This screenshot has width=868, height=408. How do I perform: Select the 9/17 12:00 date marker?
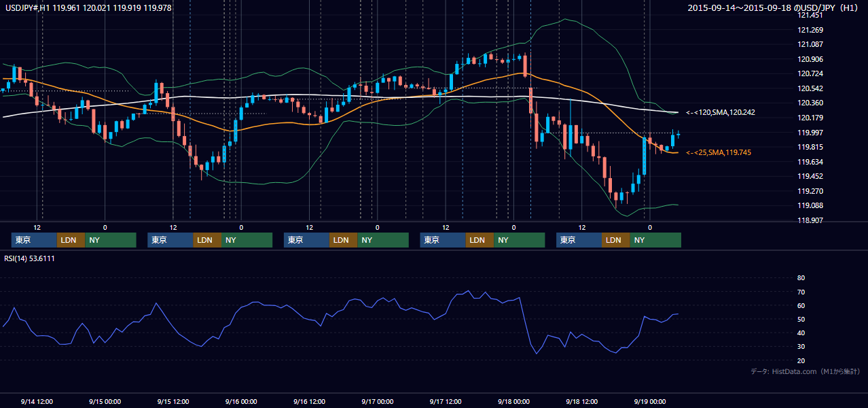tap(446, 401)
